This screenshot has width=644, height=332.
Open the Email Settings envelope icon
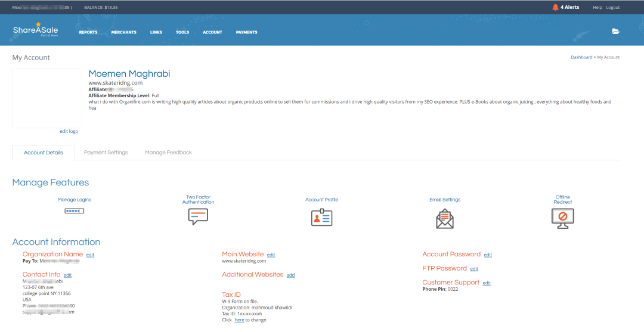445,219
